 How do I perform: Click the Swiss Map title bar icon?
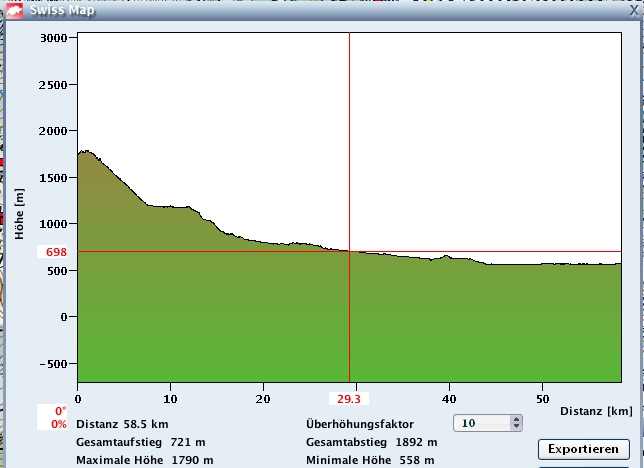pyautogui.click(x=14, y=11)
